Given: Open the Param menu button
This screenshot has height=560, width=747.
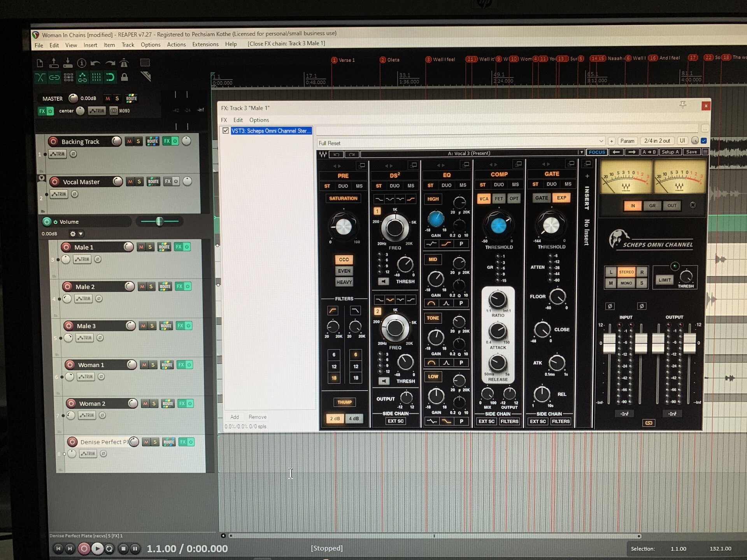Looking at the screenshot, I should coord(627,141).
